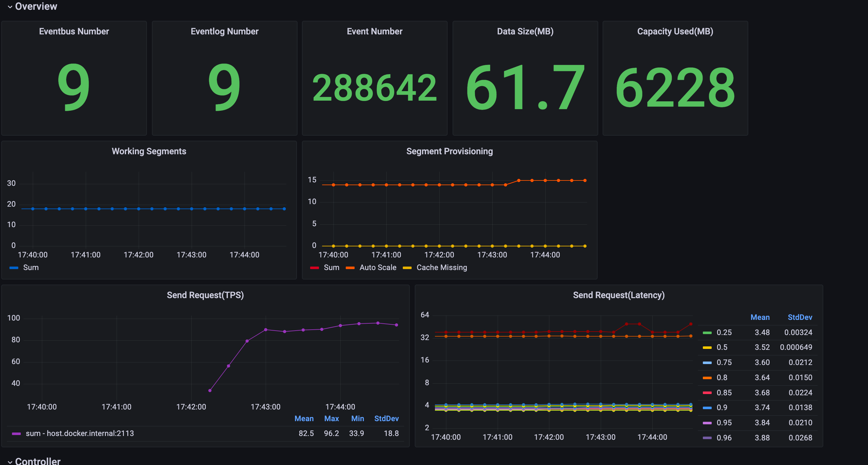Click the red swatch beside 0.85 quantile

coord(707,393)
